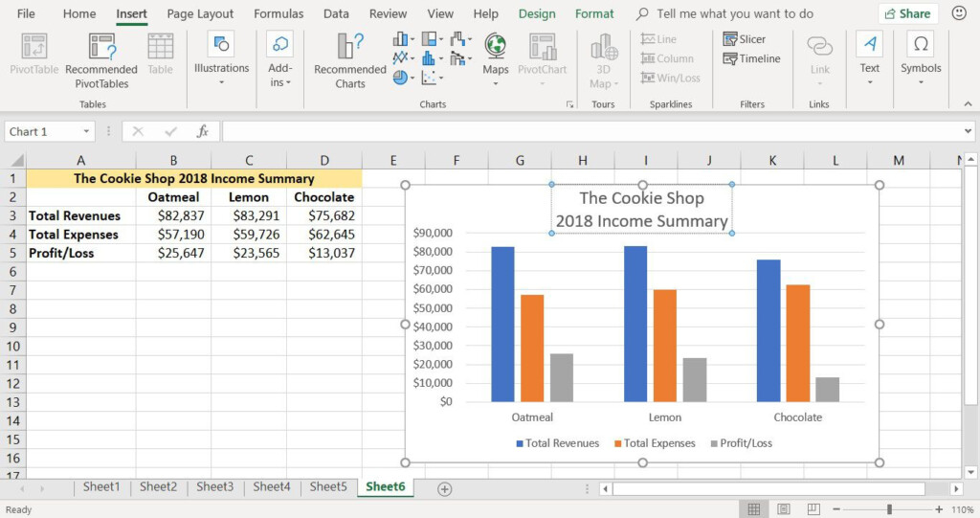Switch to the Design tab
This screenshot has height=518, width=980.
tap(537, 13)
